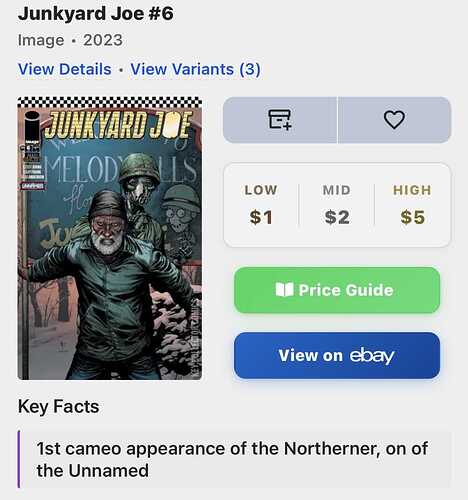Open the Junkyard Joe cover thumbnail
Image resolution: width=468 pixels, height=500 pixels.
[x=110, y=238]
